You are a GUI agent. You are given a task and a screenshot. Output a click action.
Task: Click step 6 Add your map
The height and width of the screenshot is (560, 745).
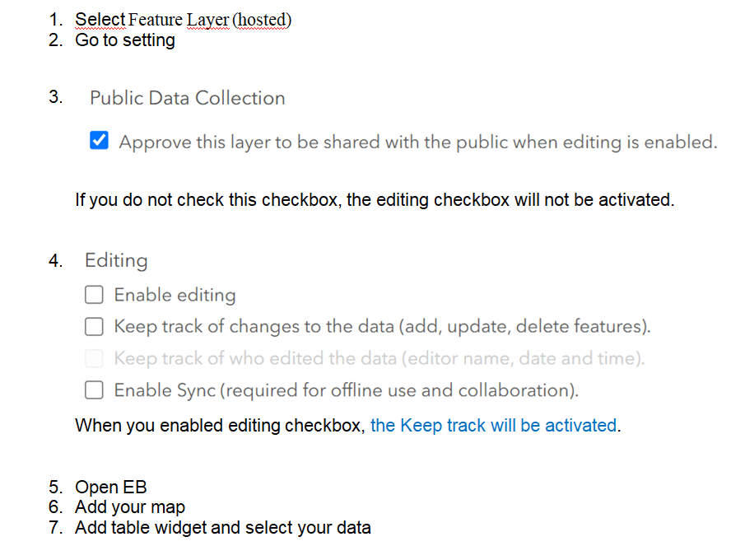pos(130,506)
